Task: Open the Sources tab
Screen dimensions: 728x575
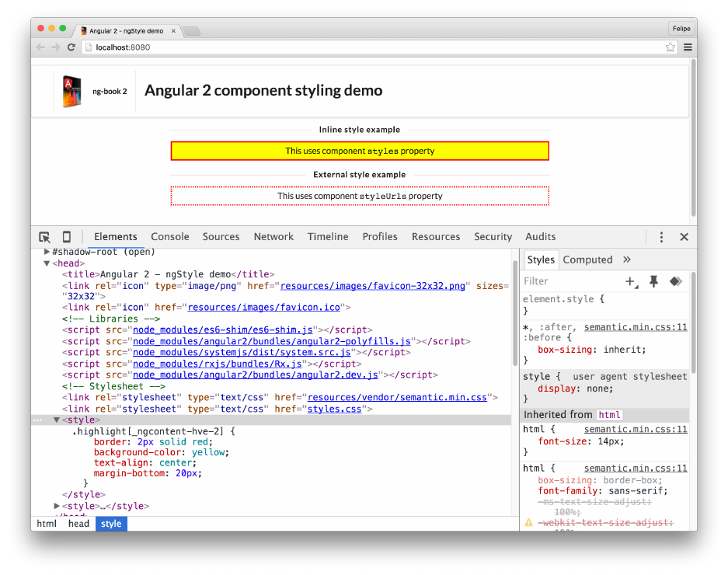Action: [x=221, y=237]
